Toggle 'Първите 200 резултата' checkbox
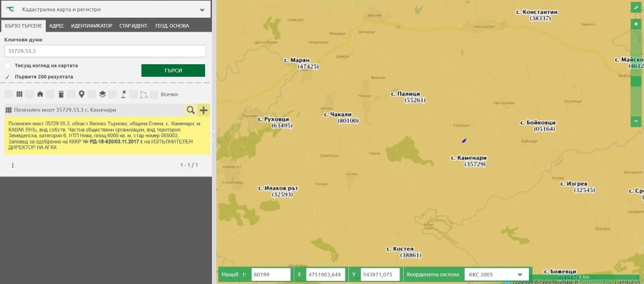This screenshot has width=644, height=284. (8, 77)
